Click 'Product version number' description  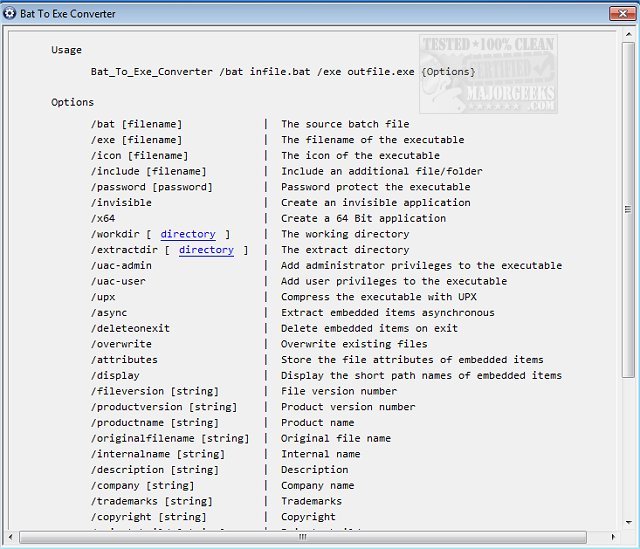(x=348, y=407)
